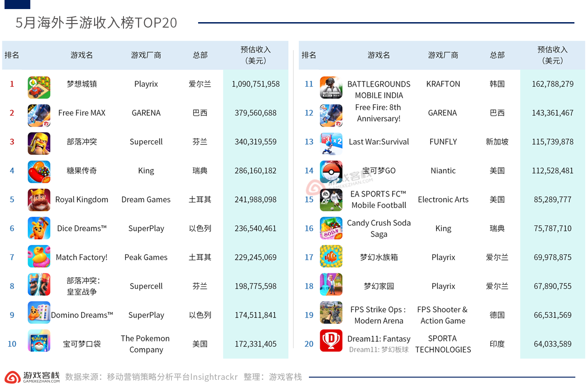Click the 游戏客栈 logo at bottom left
The height and width of the screenshot is (388, 588).
point(32,377)
